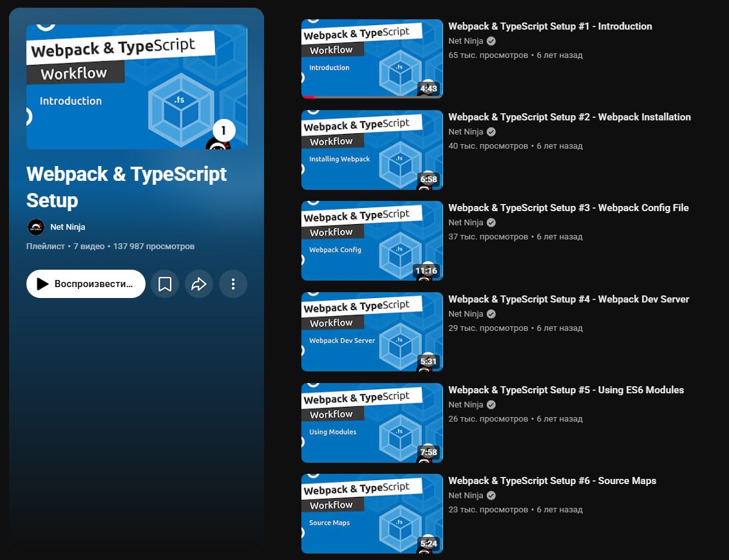Open the large playlist cover thumbnail
Viewport: 729px width, 560px height.
coord(137,86)
